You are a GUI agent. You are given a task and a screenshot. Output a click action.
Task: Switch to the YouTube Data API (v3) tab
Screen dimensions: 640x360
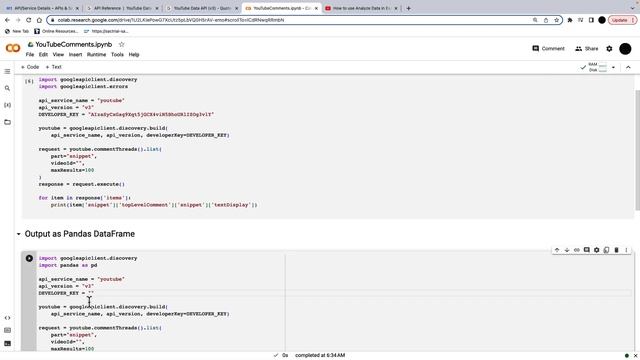point(202,8)
